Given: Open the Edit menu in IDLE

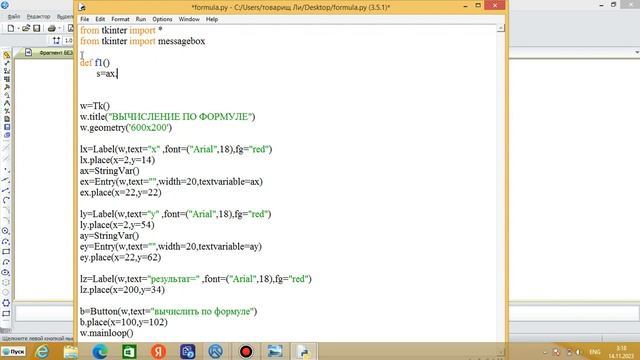Looking at the screenshot, I should pos(100,19).
